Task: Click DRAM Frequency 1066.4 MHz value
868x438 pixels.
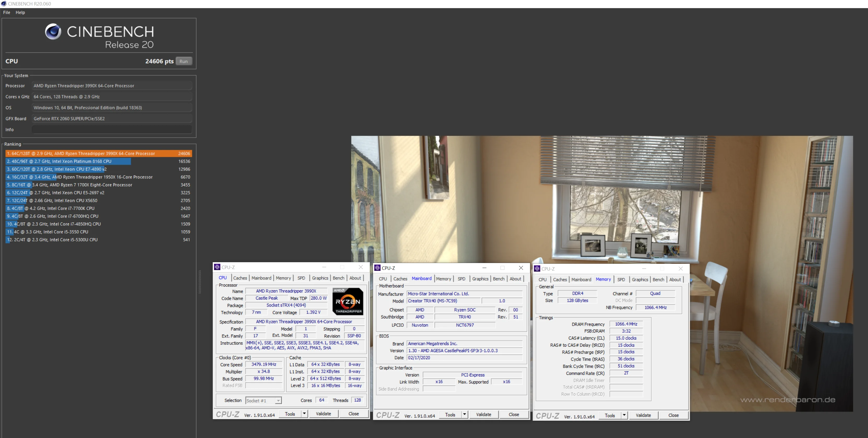Action: click(x=626, y=324)
